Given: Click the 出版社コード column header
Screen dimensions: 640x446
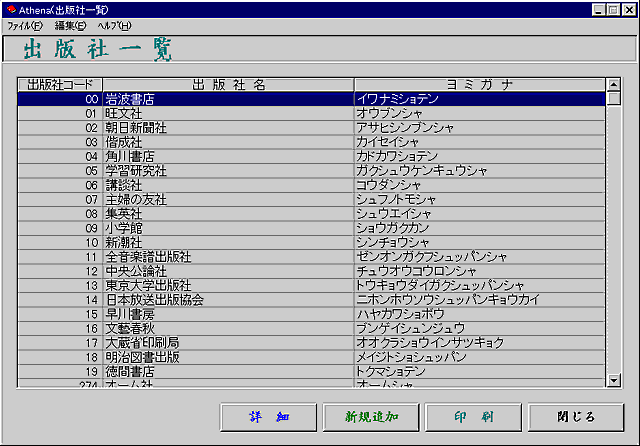Looking at the screenshot, I should pyautogui.click(x=60, y=85).
